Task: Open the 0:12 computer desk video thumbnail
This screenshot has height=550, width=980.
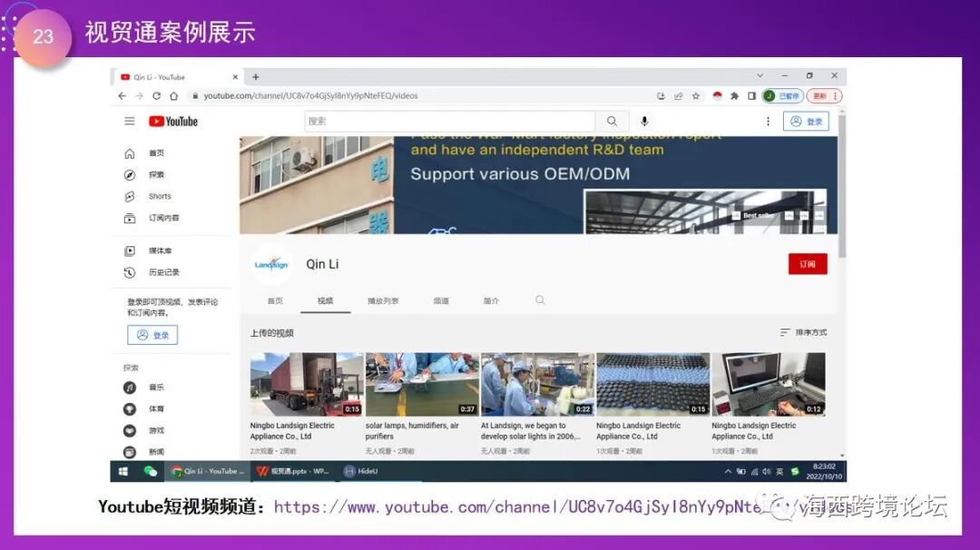Action: (769, 385)
